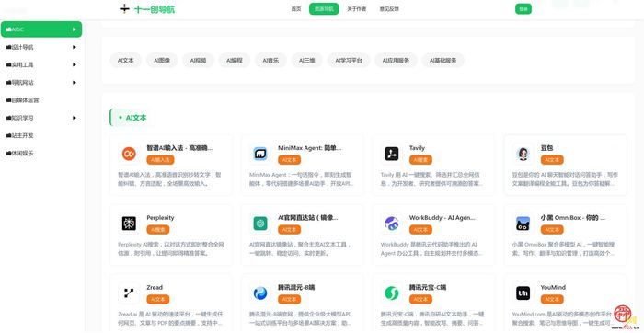Screen dimensions: 644x333
Task: Filter by the AI编程 pill
Action: (234, 61)
